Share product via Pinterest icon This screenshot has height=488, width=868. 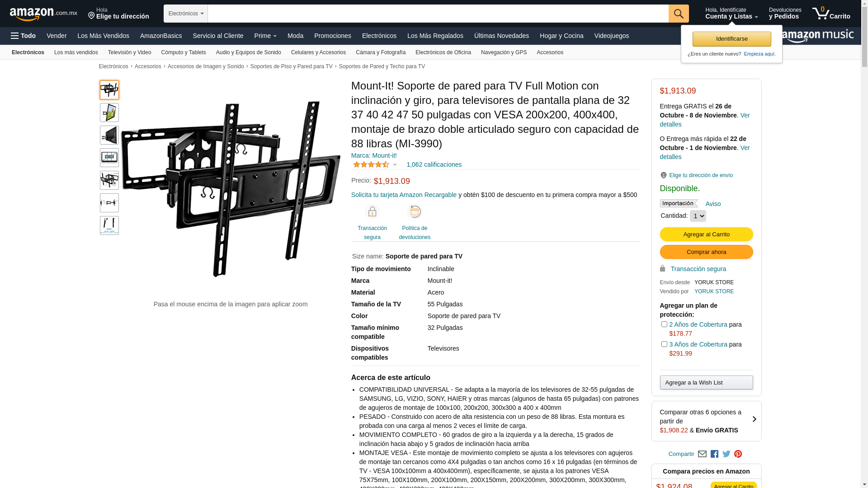(738, 454)
